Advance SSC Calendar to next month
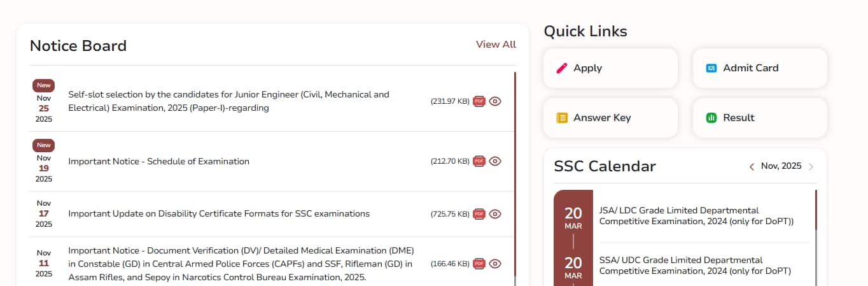Viewport: 868px width, 286px height. 811,167
